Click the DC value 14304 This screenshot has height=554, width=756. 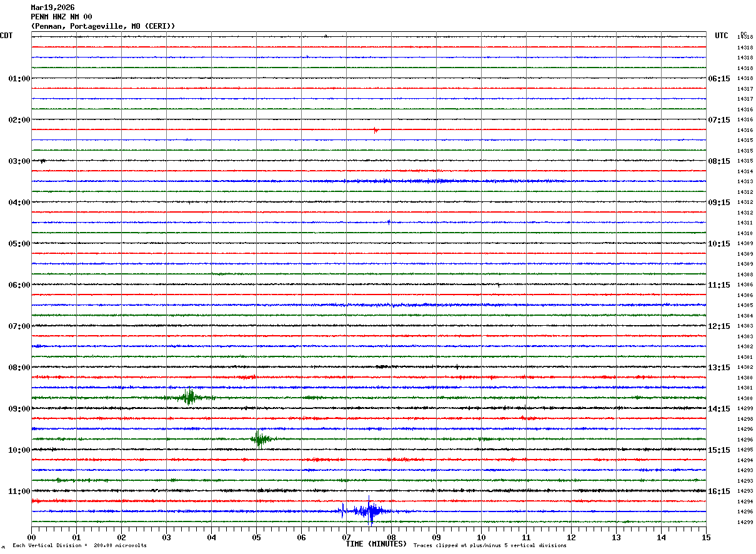(x=745, y=316)
